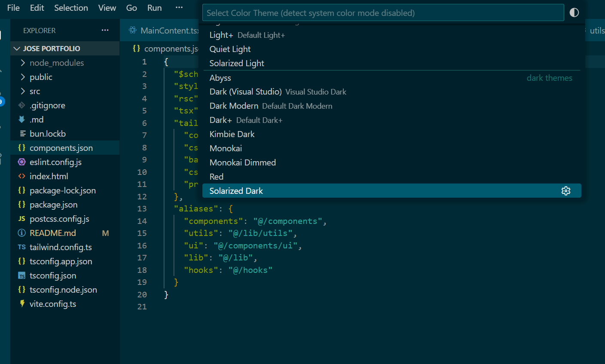Click the index.html file icon
Screen dimensions: 605x364
pyautogui.click(x=22, y=176)
